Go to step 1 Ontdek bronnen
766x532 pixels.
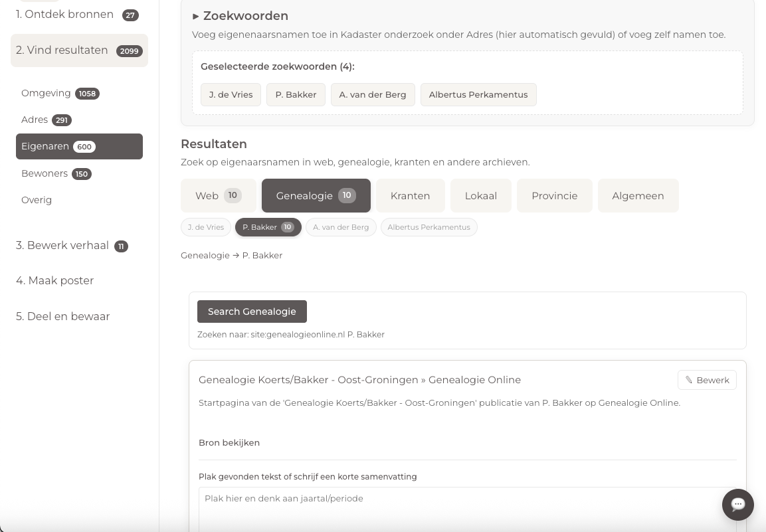[x=65, y=15]
